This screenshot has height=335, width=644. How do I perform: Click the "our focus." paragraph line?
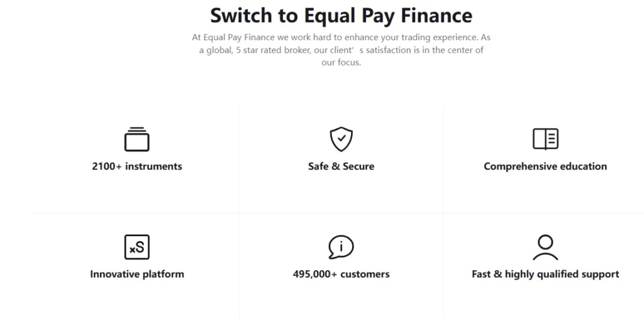(341, 63)
